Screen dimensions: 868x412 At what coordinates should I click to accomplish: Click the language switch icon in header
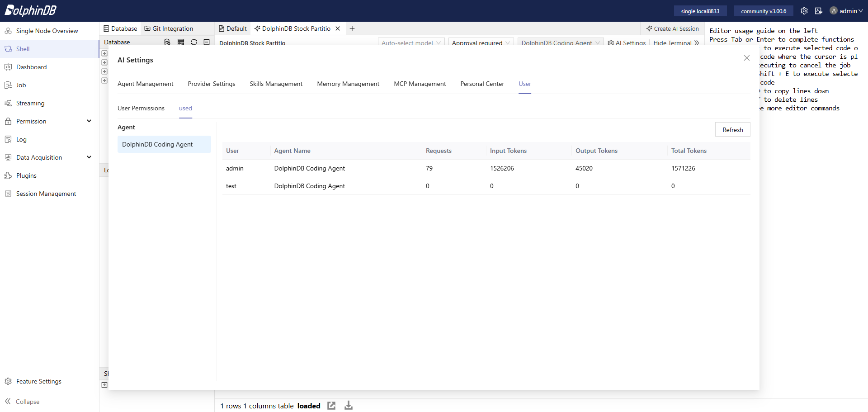[819, 11]
